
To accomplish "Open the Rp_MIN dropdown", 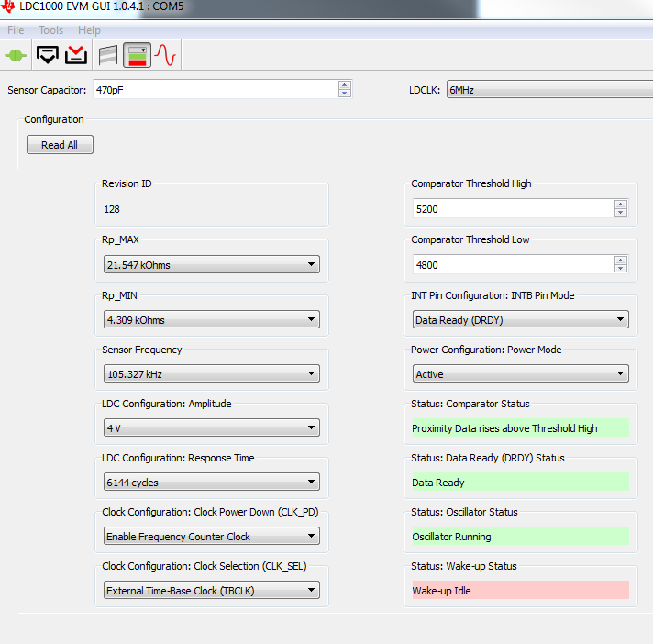I will pyautogui.click(x=212, y=319).
